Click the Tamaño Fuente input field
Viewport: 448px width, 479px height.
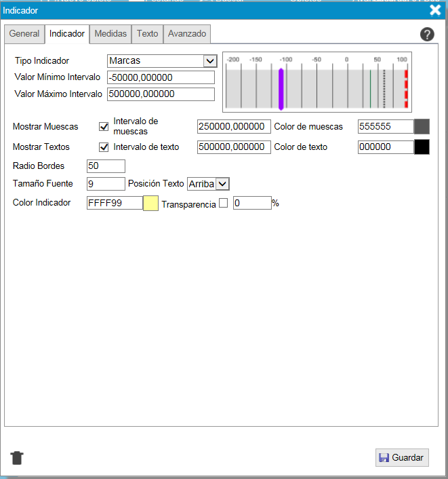click(x=106, y=183)
